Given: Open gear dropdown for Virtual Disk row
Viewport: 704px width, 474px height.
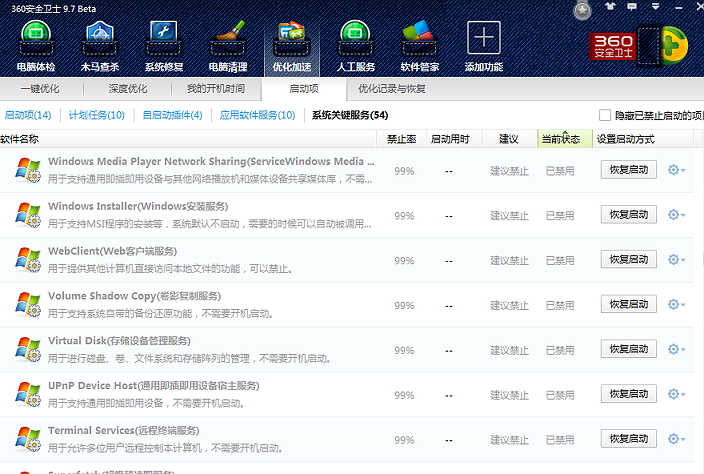Looking at the screenshot, I should coord(676,349).
